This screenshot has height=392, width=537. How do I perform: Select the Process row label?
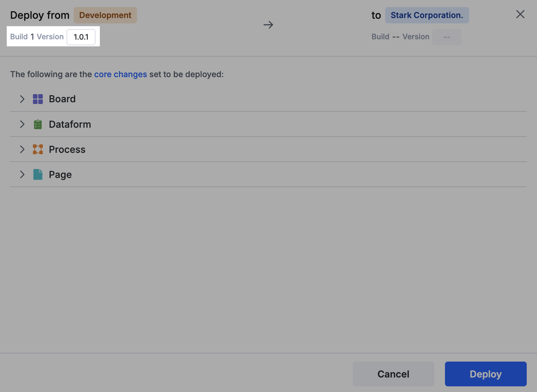coord(67,149)
